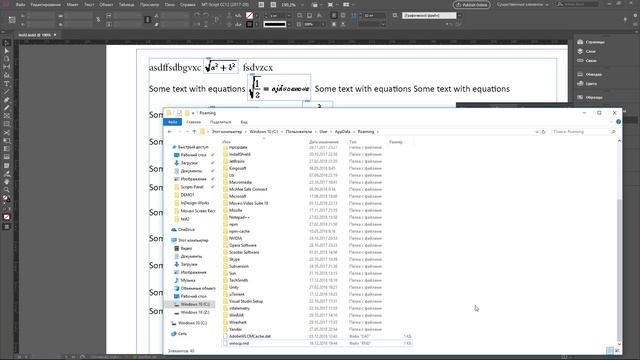Click the reference point locator icon

(12, 20)
